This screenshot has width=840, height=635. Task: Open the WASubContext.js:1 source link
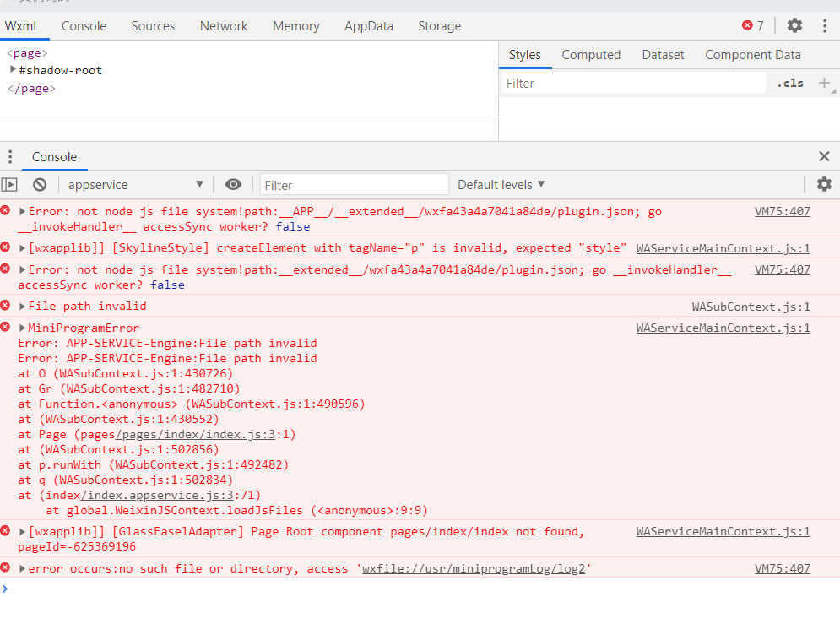point(751,307)
